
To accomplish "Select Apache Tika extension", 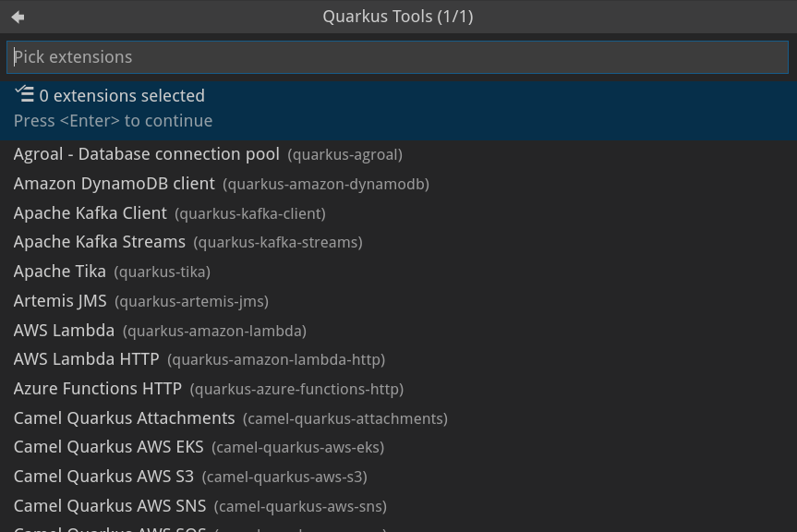I will point(60,272).
